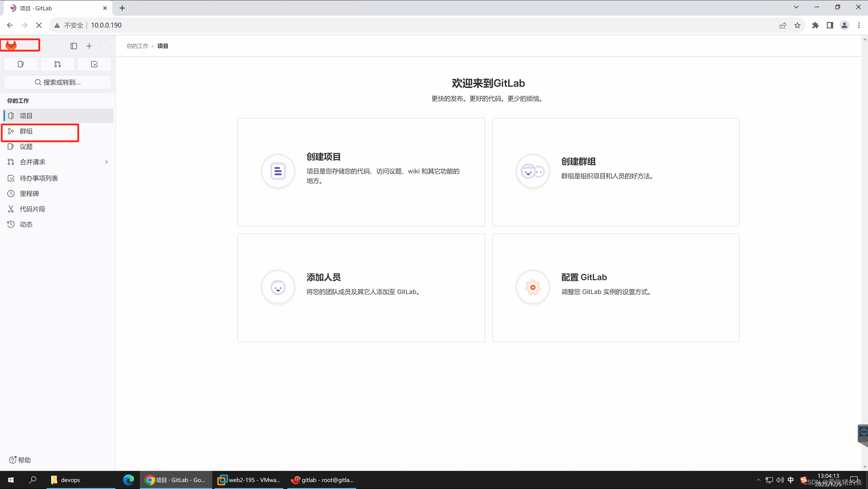The image size is (868, 489).
Task: Close the 项目 · GitLab tab
Action: click(105, 8)
